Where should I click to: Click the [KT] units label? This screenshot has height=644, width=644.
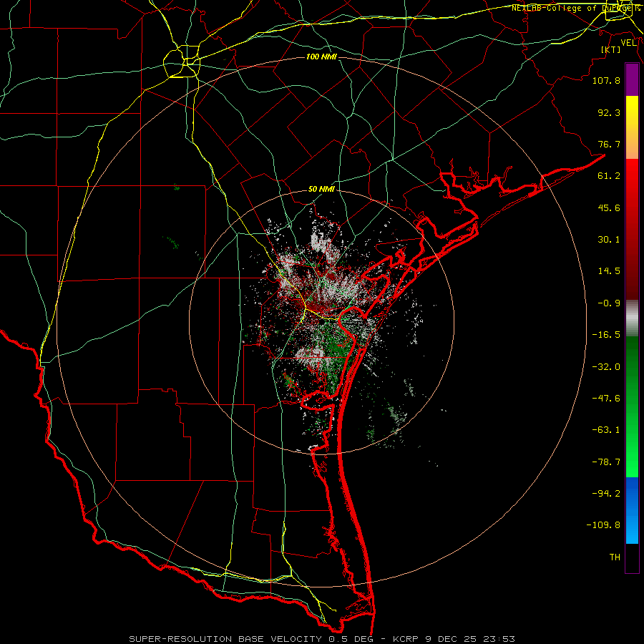tap(611, 49)
